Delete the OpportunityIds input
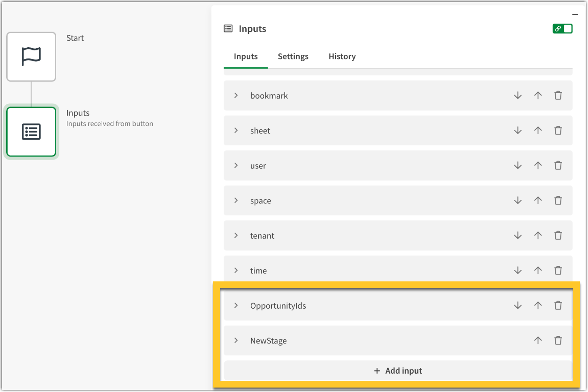588x392 pixels. pos(558,305)
